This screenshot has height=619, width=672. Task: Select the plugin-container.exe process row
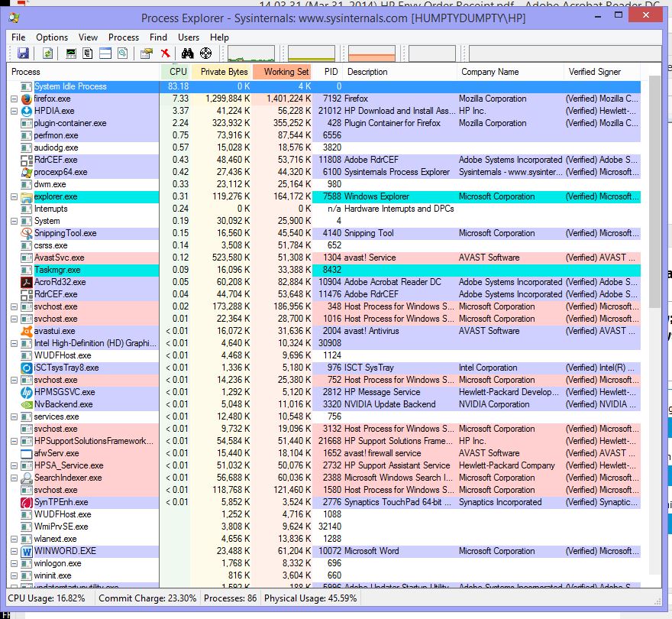pos(325,124)
